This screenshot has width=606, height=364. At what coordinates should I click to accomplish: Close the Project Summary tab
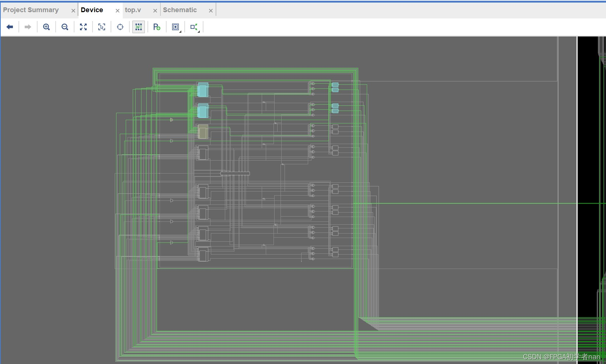[73, 10]
